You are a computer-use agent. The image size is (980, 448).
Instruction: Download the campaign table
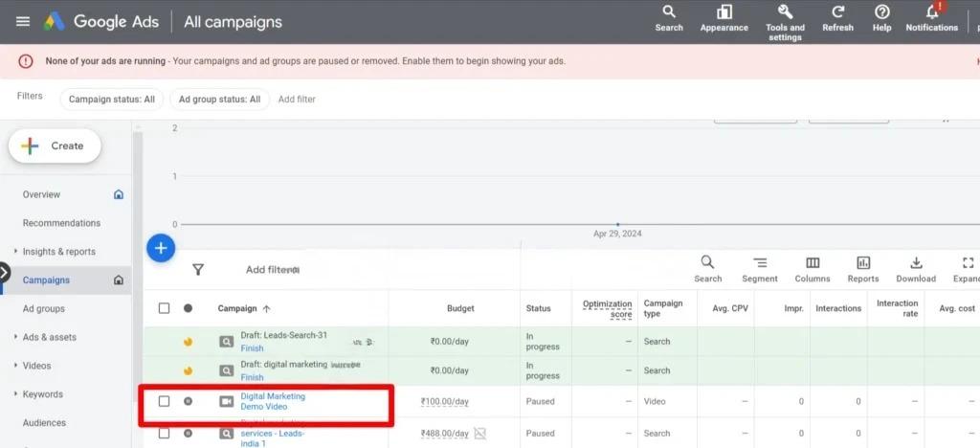coord(916,269)
